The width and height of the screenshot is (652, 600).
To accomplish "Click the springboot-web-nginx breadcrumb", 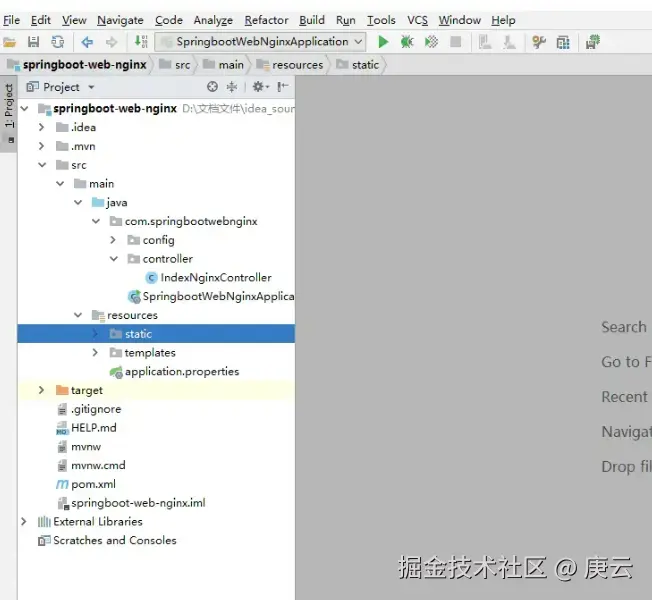I will pyautogui.click(x=77, y=65).
